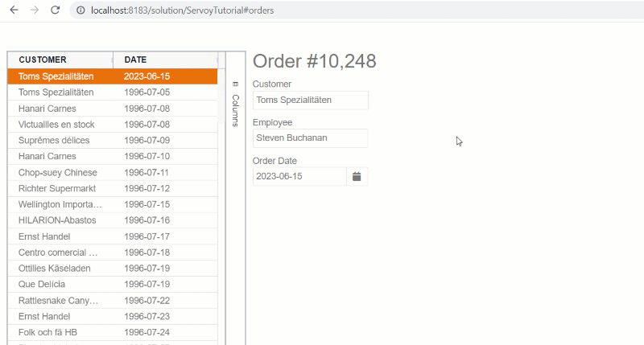Screen dimensions: 644x345
Task: Click the site information icon in address bar
Action: [80, 10]
